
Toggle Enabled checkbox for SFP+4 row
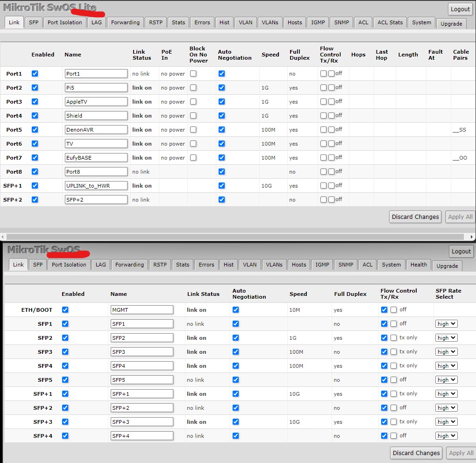pyautogui.click(x=65, y=435)
